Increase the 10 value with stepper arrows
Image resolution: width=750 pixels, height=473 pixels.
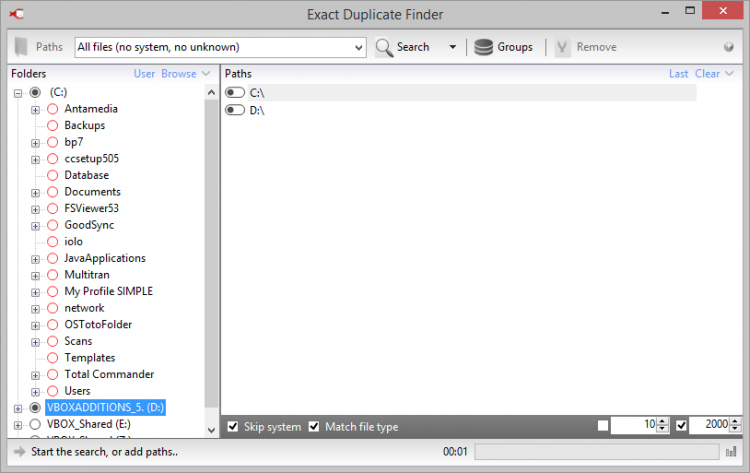click(x=662, y=421)
